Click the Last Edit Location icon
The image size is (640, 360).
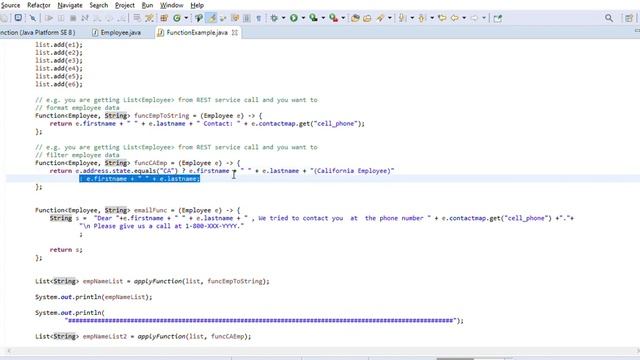coord(442,18)
